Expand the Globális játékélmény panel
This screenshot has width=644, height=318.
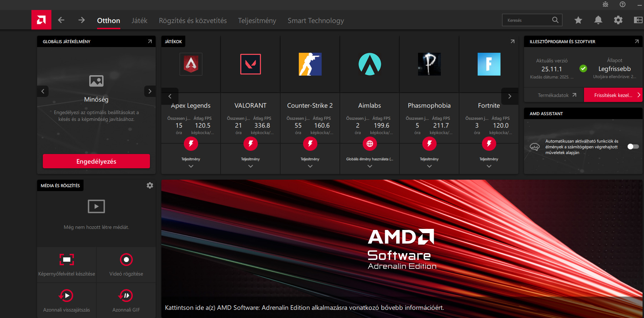pyautogui.click(x=150, y=41)
